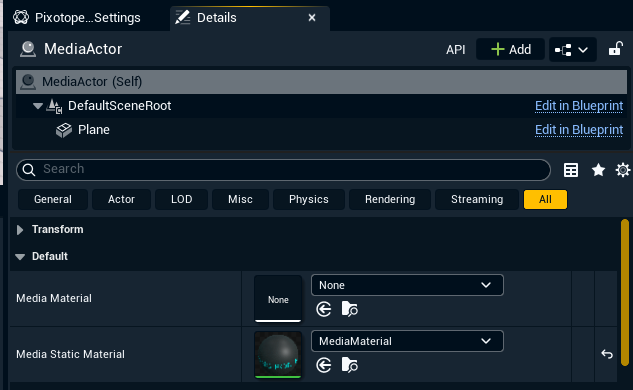633x390 pixels.
Task: Collapse the DefaultSceneRoot tree node
Action: coord(38,106)
